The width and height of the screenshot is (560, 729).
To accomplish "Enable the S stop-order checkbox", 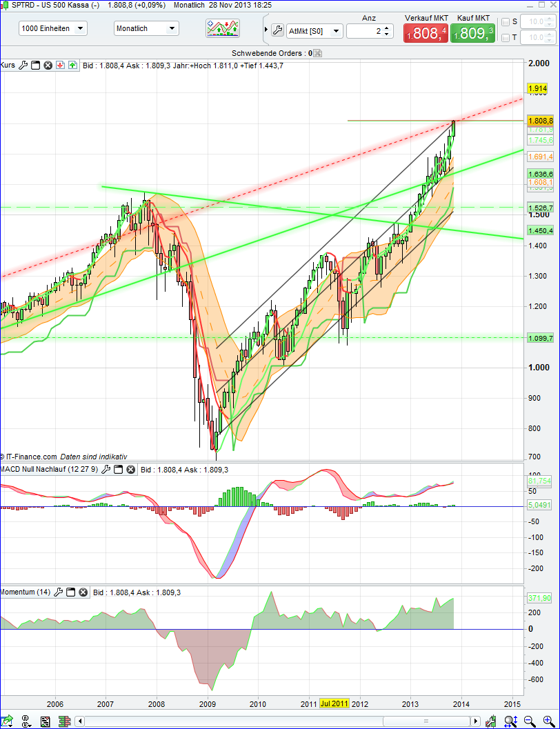I will (x=506, y=21).
